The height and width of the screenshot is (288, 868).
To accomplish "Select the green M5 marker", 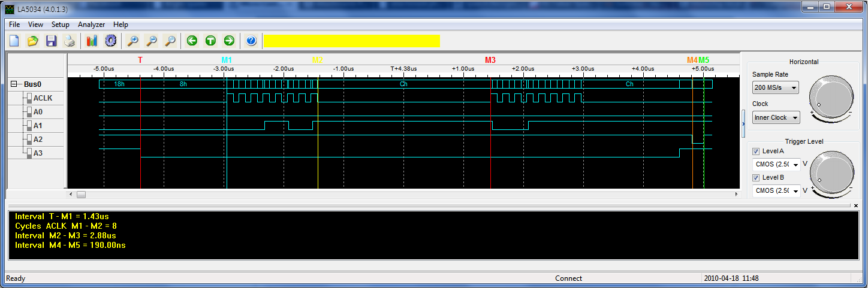I will (x=704, y=60).
